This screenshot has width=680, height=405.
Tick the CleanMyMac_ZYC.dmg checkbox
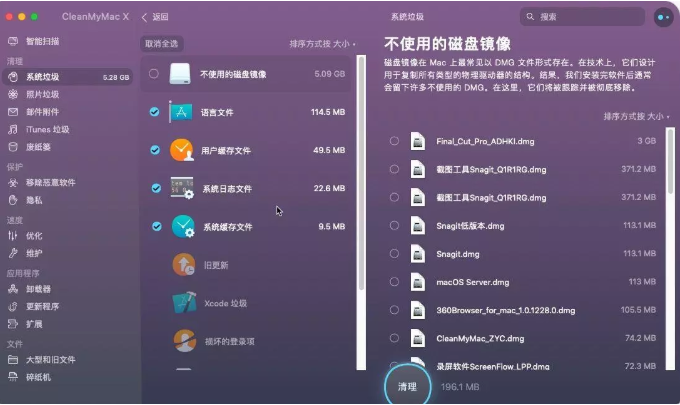click(394, 338)
